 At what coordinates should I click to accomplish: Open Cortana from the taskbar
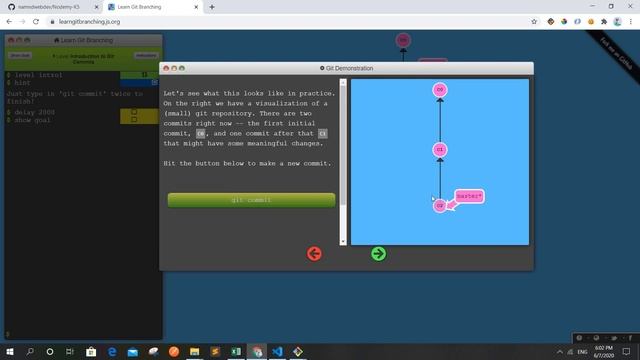(x=50, y=351)
